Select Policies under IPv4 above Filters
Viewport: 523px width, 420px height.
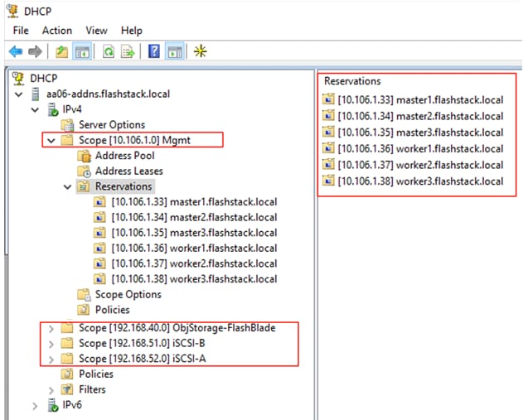pos(96,374)
